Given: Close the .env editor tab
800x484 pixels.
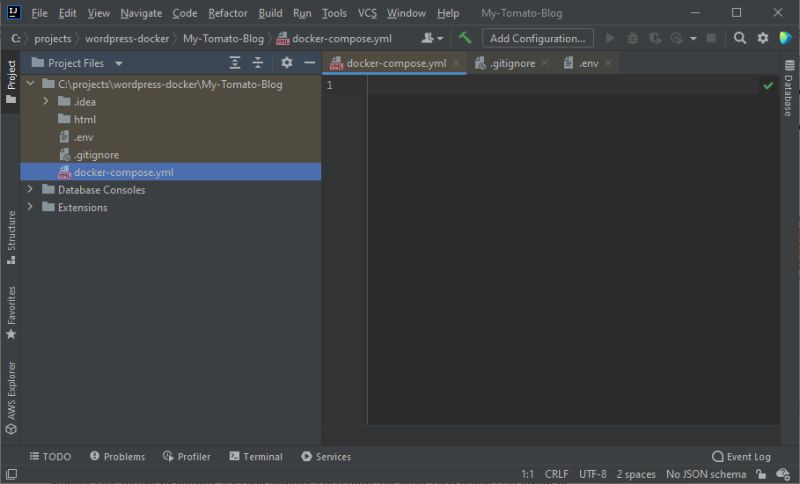Looking at the screenshot, I should coord(608,63).
